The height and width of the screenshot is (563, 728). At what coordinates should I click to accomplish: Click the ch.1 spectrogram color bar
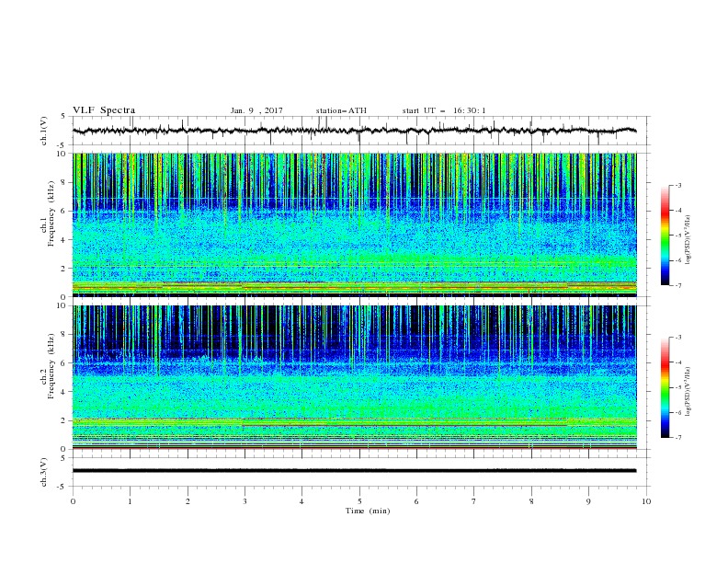(x=665, y=236)
